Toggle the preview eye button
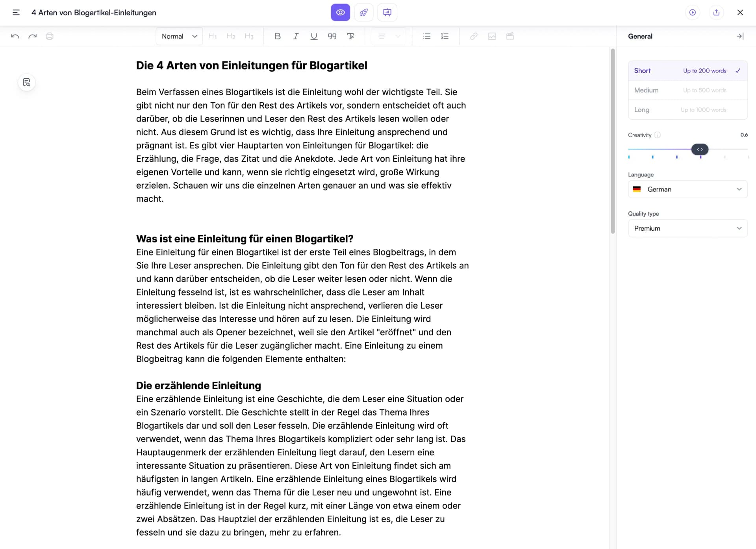Screen dimensions: 756x549 pos(340,12)
